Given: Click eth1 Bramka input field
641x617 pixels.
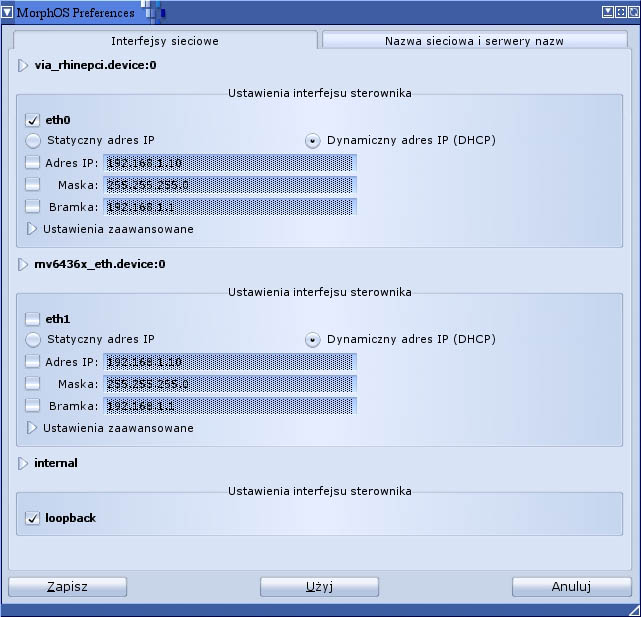Looking at the screenshot, I should 230,406.
